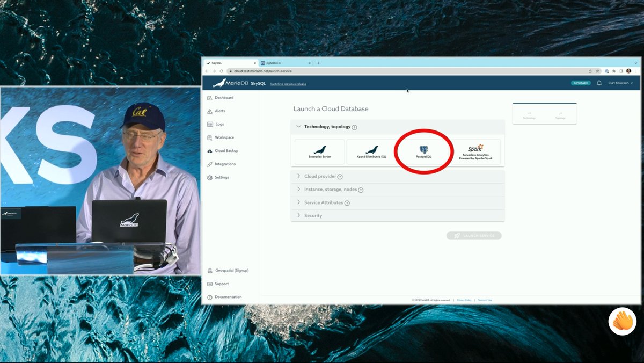Click the Launch a Cloud Database heading
Screen dimensions: 644x363
tap(331, 108)
